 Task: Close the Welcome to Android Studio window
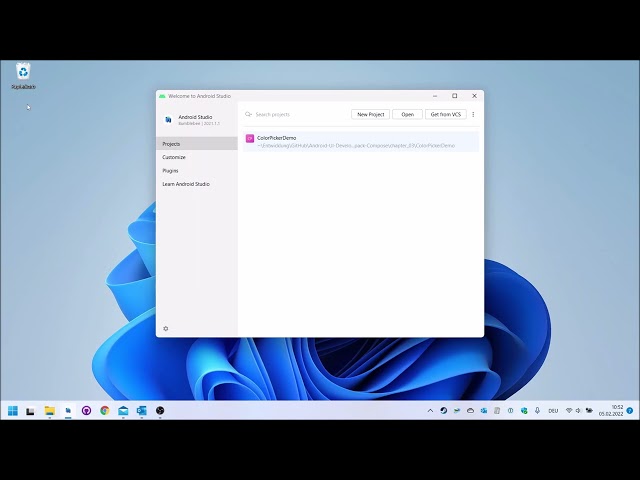pos(474,96)
